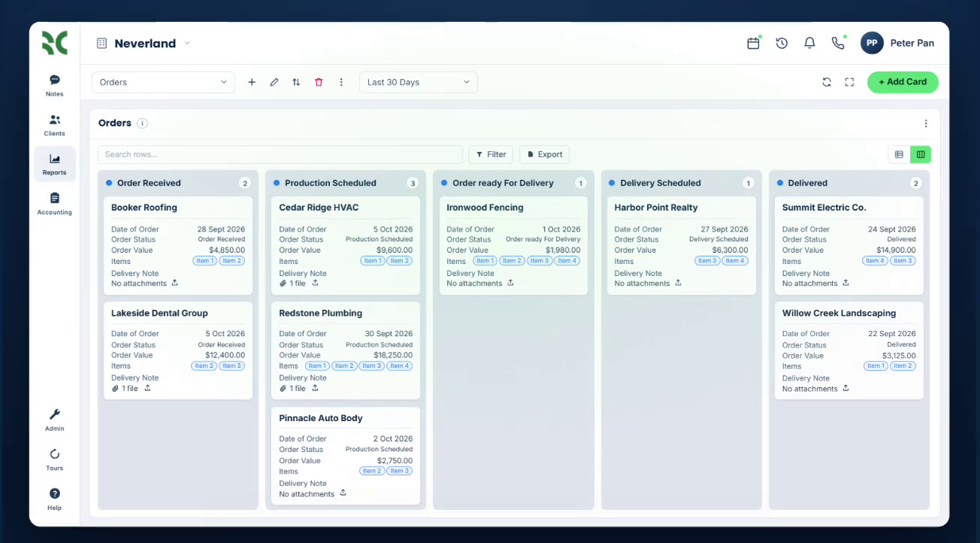Open the history clock icon
The width and height of the screenshot is (980, 543).
click(x=782, y=43)
